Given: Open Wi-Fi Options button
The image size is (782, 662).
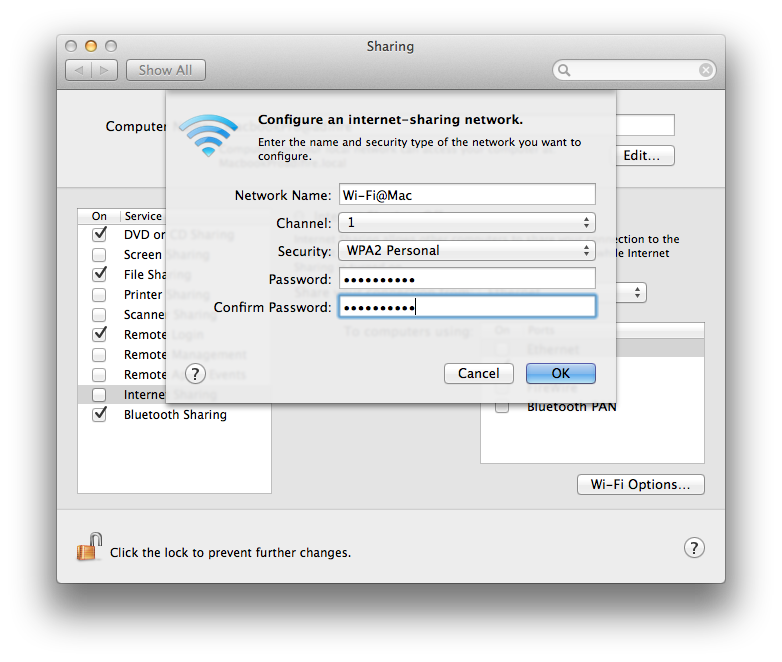Looking at the screenshot, I should (640, 484).
